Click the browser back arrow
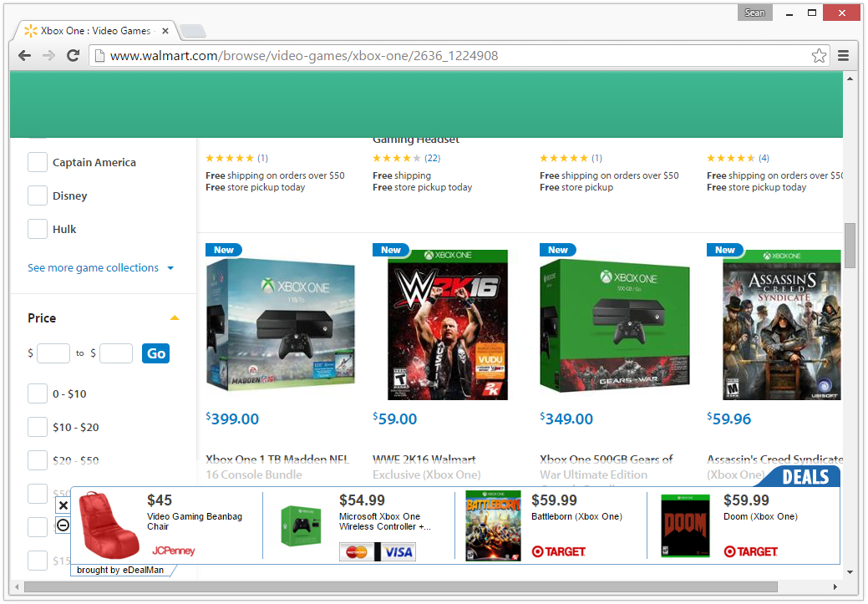Screen dimensions: 868x604 click(25, 56)
